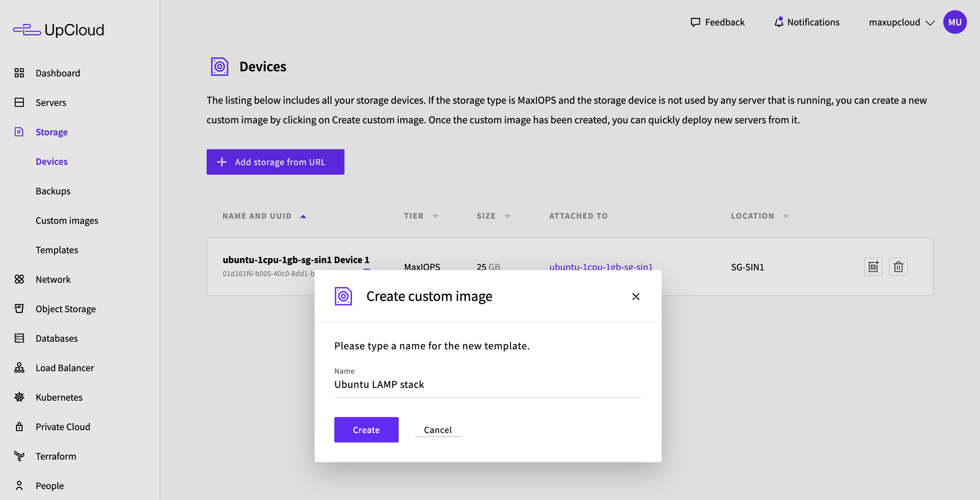Click Add storage from URL button
Viewport: 980px width, 500px height.
275,162
